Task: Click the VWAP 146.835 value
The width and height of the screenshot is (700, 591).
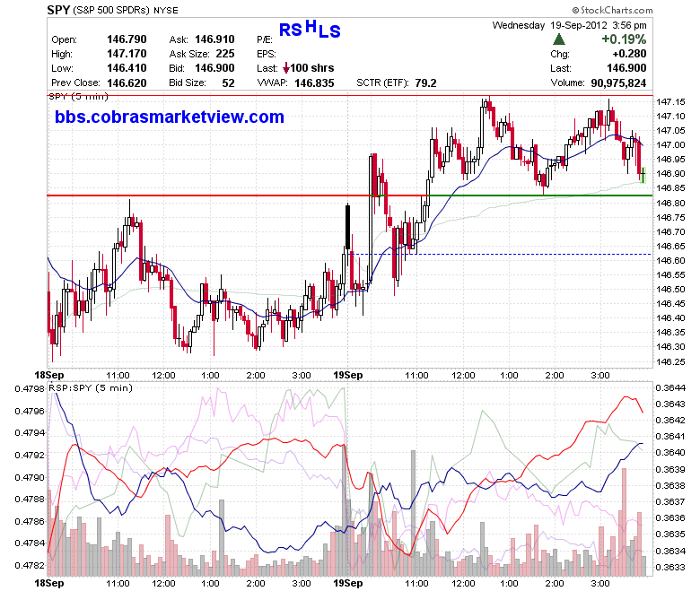Action: (x=314, y=83)
